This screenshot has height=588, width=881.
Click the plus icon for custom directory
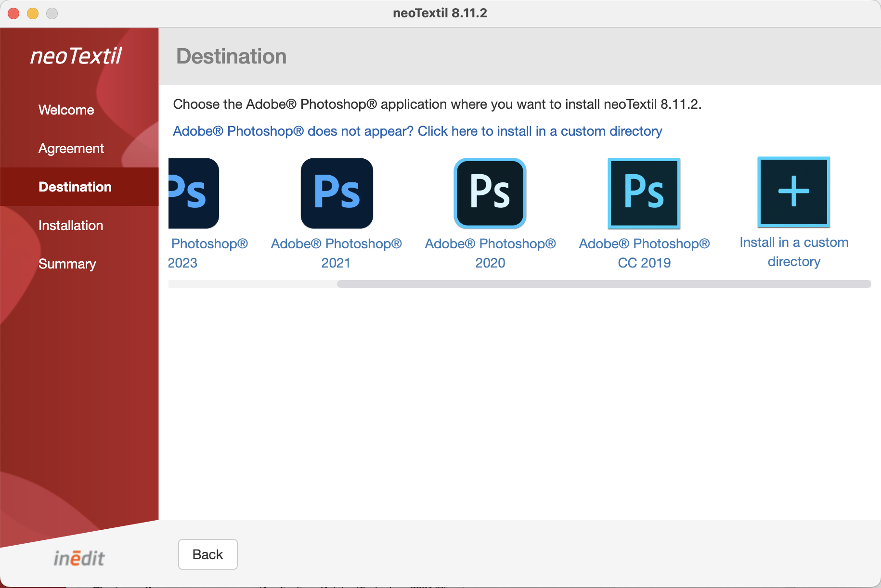[x=794, y=192]
